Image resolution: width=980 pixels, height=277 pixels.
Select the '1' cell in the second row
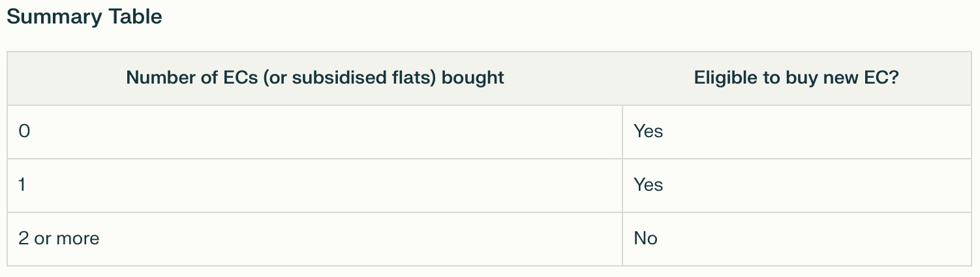(22, 185)
